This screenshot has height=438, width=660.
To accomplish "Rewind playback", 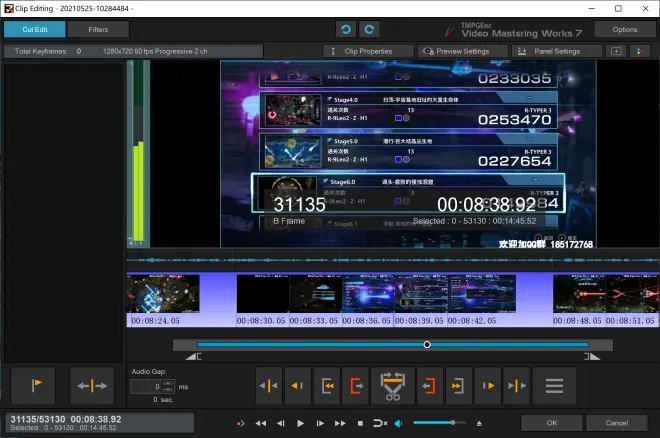I will 261,423.
